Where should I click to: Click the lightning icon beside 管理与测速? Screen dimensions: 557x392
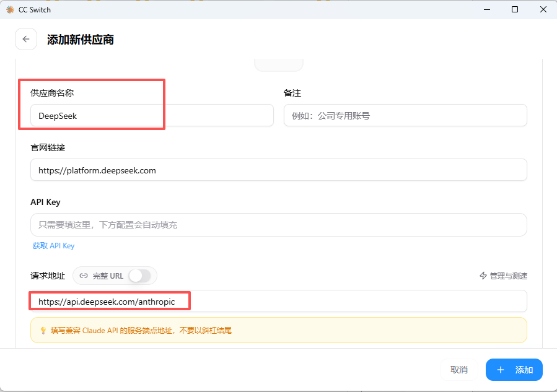click(483, 276)
